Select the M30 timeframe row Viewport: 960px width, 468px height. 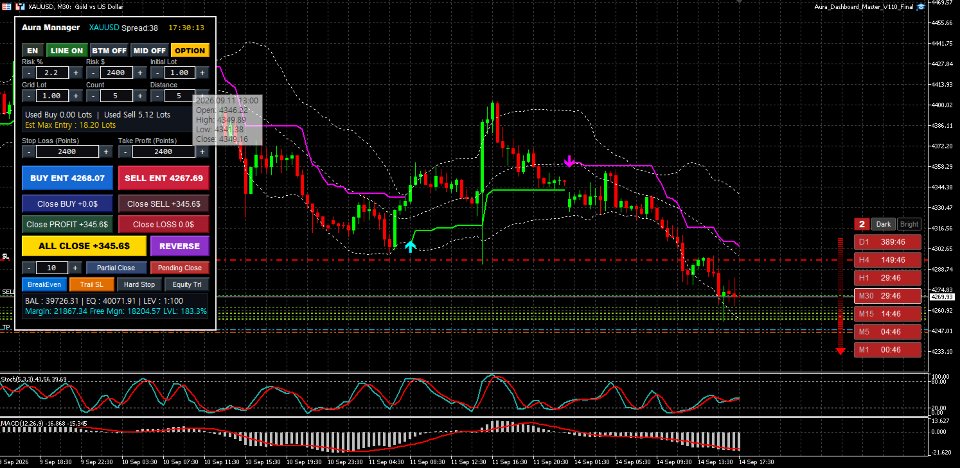click(888, 296)
